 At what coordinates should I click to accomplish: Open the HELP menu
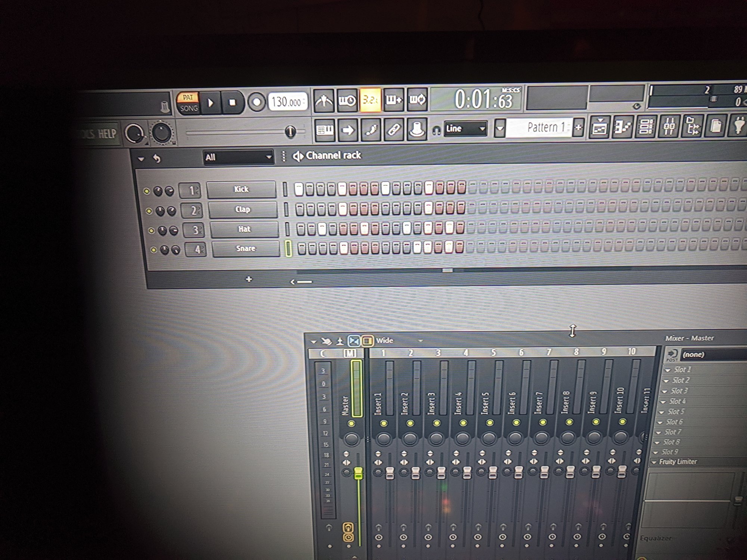click(107, 134)
